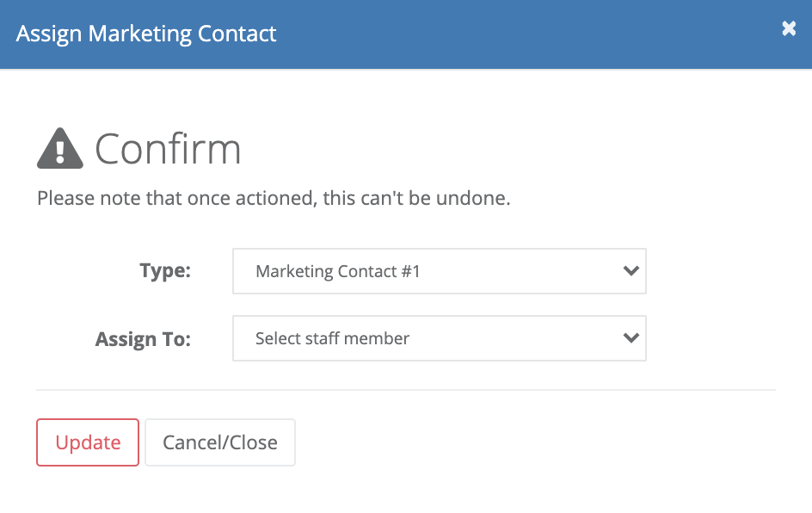The width and height of the screenshot is (812, 513).
Task: Click the horizontal divider above the buttons
Action: (x=406, y=390)
